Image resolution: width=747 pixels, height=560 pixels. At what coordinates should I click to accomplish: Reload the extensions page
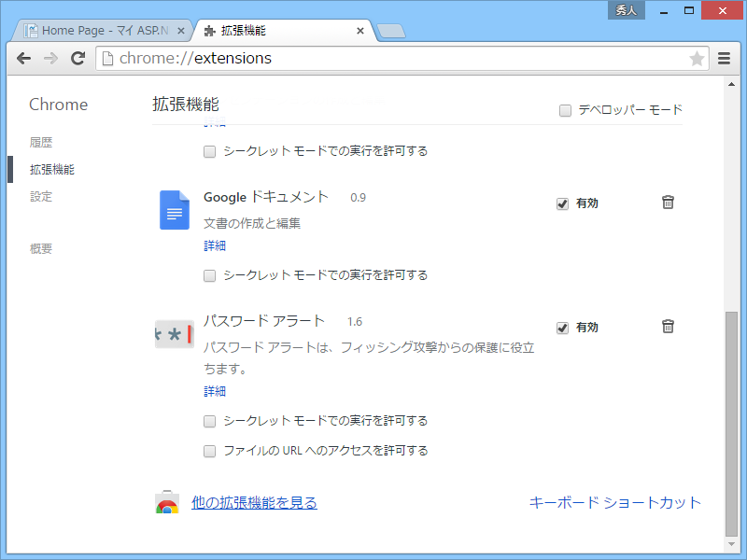click(x=78, y=58)
